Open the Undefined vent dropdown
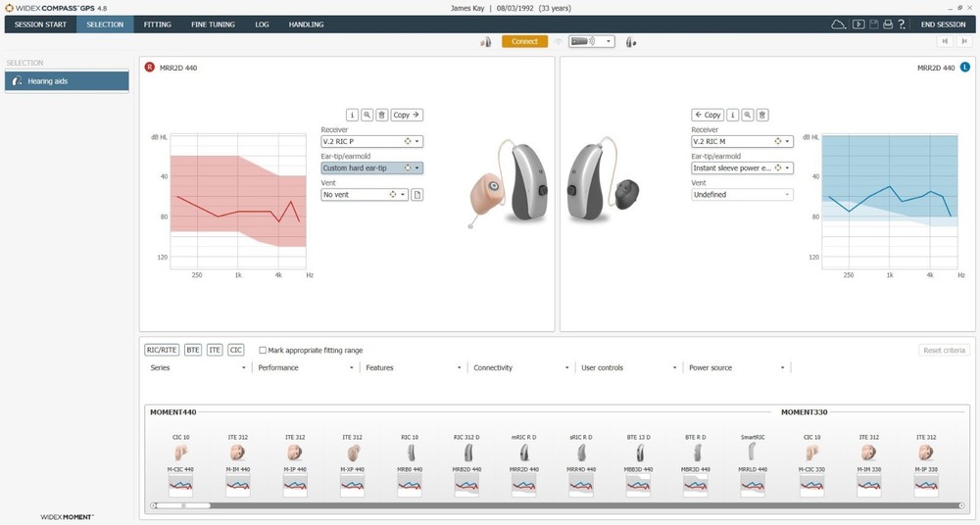 click(x=743, y=195)
